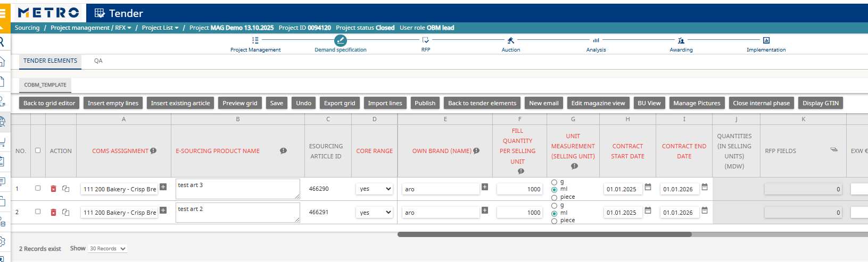The image size is (868, 262).
Task: Open the Analysis chart step icon
Action: [x=596, y=40]
